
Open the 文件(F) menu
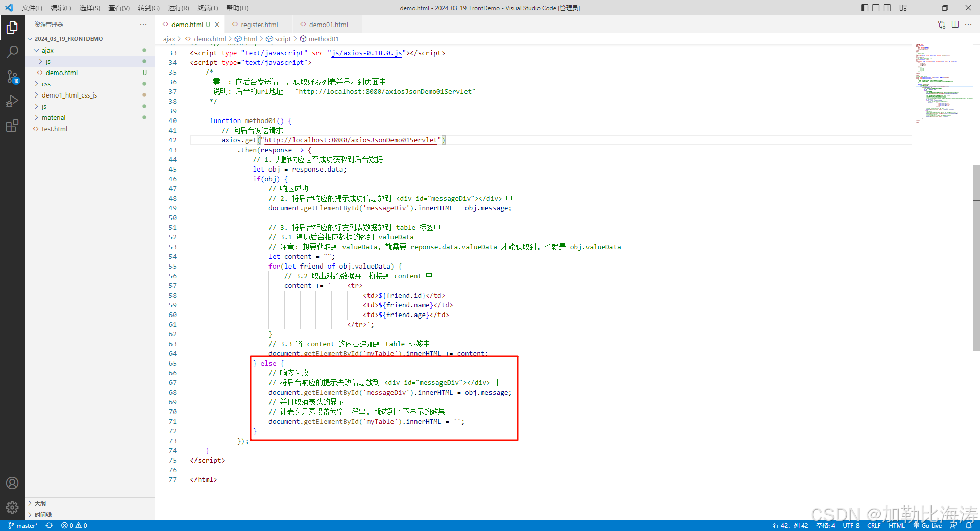tap(32, 8)
